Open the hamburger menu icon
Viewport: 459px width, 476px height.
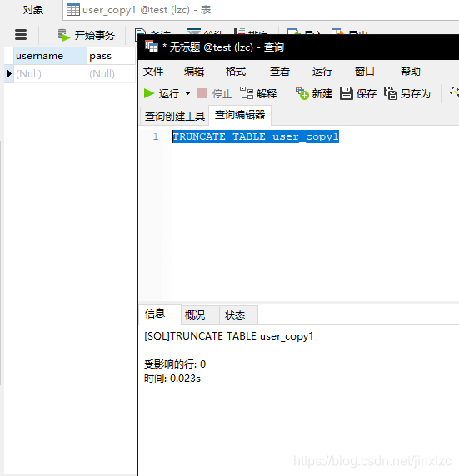pos(21,35)
